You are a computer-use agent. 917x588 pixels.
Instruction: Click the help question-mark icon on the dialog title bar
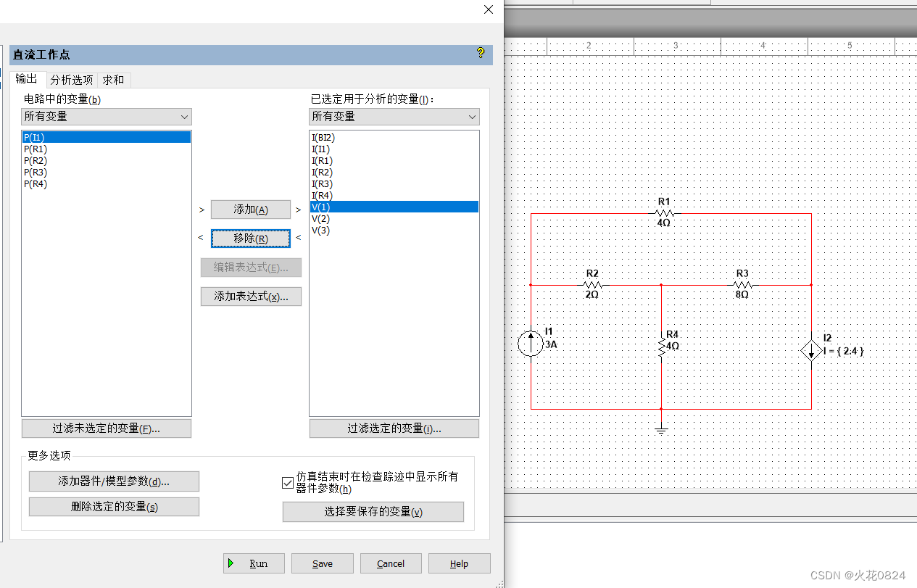point(480,53)
